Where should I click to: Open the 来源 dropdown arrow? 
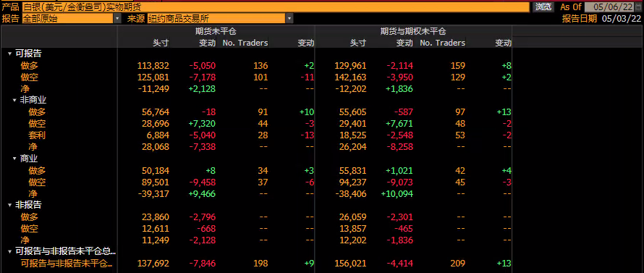point(289,19)
